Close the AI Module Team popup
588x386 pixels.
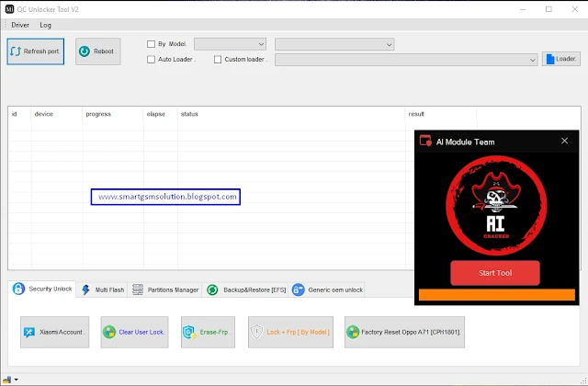(x=564, y=141)
